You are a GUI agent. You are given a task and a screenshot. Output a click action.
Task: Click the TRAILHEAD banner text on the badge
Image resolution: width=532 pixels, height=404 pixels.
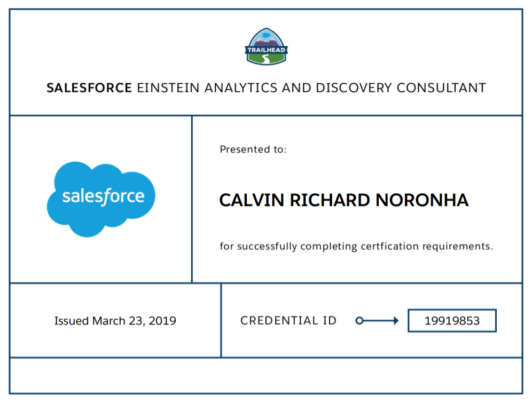pyautogui.click(x=267, y=50)
